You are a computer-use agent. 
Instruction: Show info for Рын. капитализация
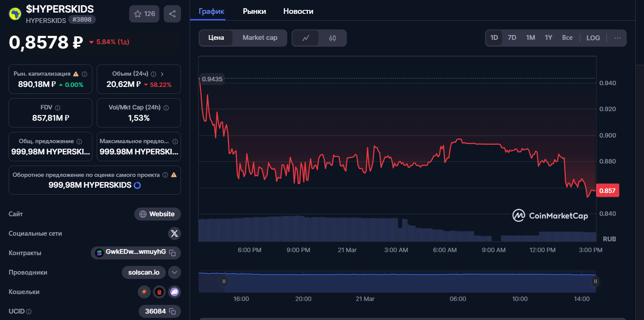click(84, 74)
